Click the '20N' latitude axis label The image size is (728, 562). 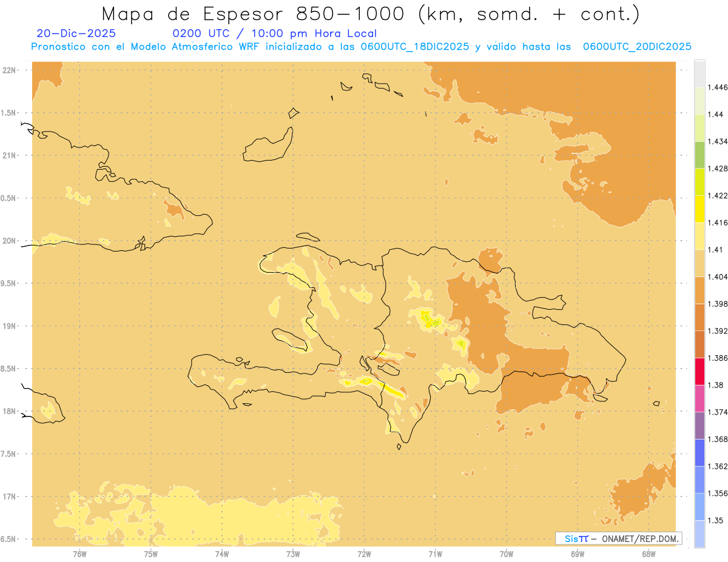point(10,241)
